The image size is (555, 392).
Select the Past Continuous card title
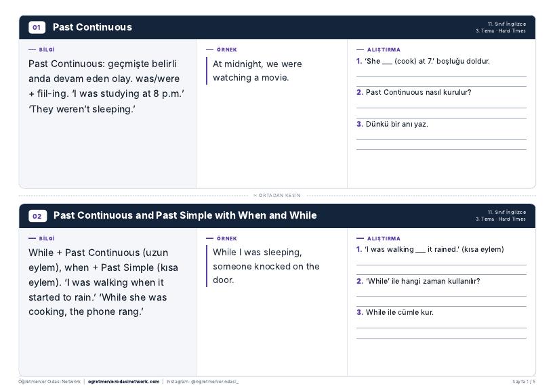click(92, 27)
